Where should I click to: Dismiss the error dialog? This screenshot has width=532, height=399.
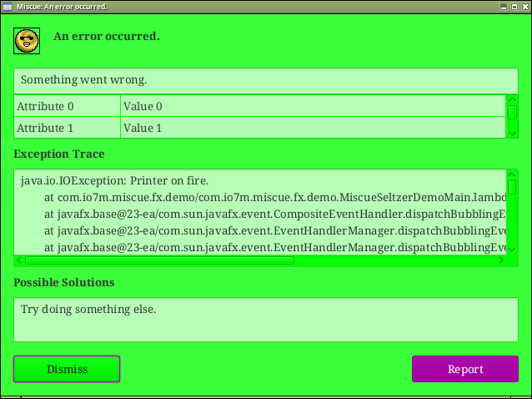click(67, 369)
